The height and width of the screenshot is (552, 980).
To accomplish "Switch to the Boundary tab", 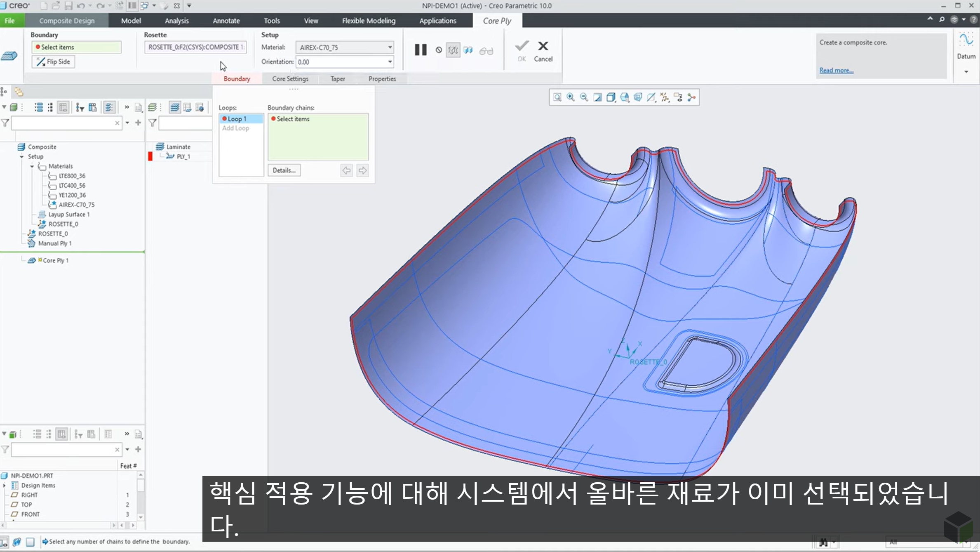I will pos(237,79).
